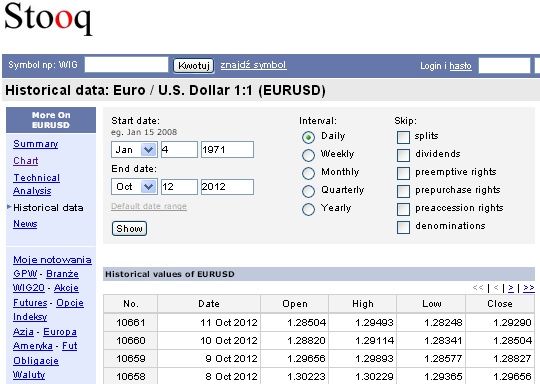
Task: Click the Stooq logo
Action: point(48,18)
